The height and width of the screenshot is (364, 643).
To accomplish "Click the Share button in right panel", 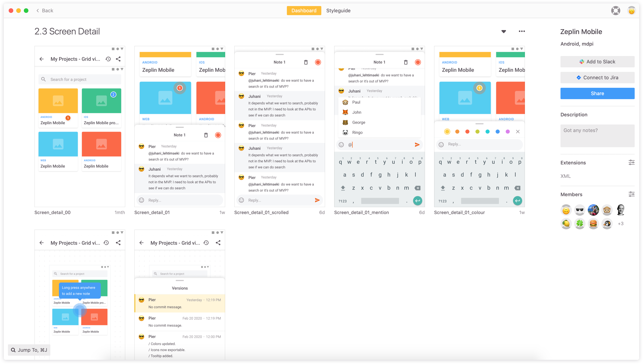I will tap(597, 93).
